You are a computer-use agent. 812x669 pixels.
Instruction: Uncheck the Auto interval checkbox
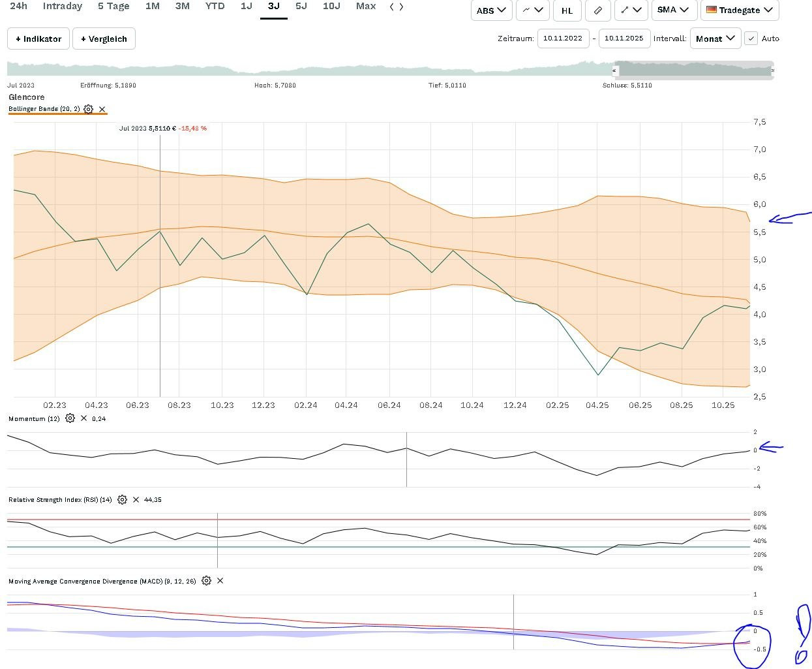click(x=751, y=39)
